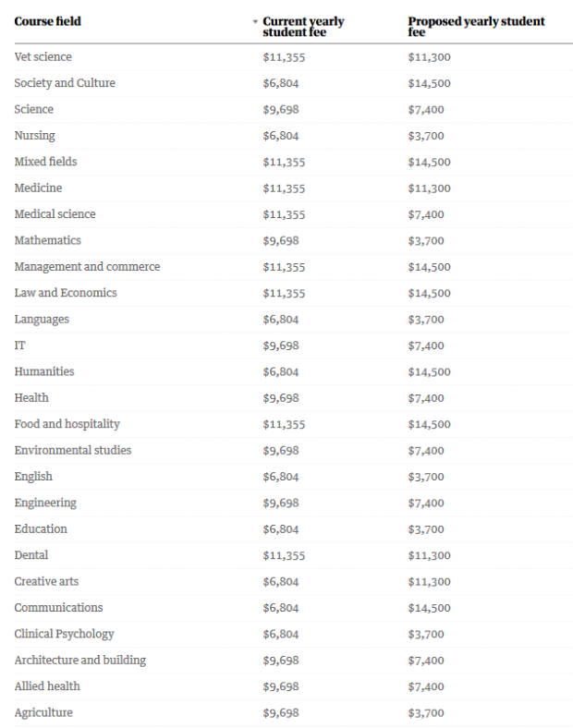
Task: Select the Humanities course field
Action: 44,371
